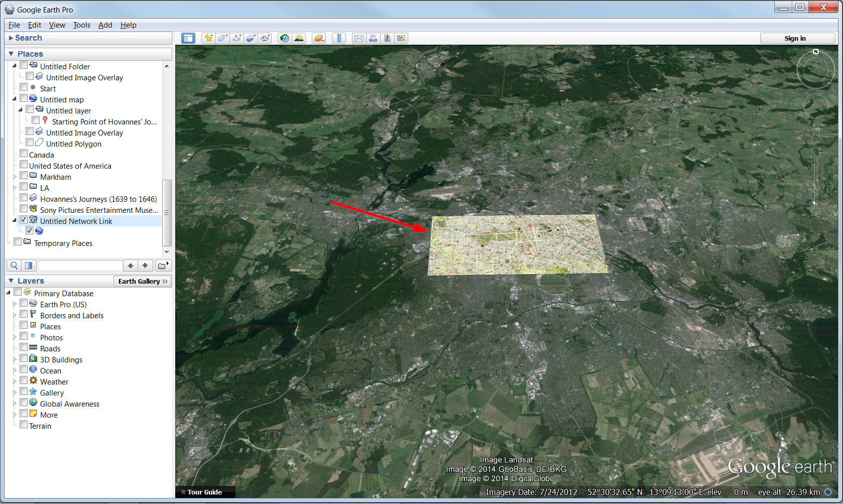Print the current view
Viewport: 843px width, 504px height.
click(x=373, y=38)
